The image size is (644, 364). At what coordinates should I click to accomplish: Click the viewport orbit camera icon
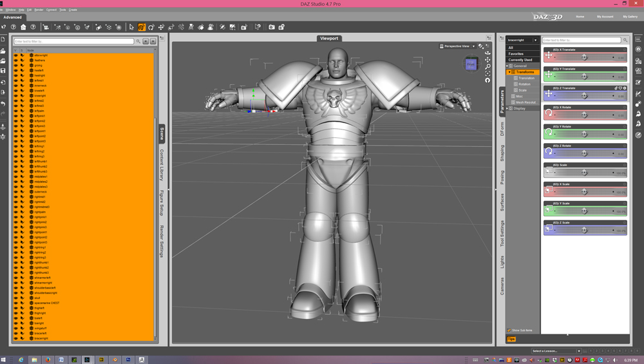[x=488, y=53]
